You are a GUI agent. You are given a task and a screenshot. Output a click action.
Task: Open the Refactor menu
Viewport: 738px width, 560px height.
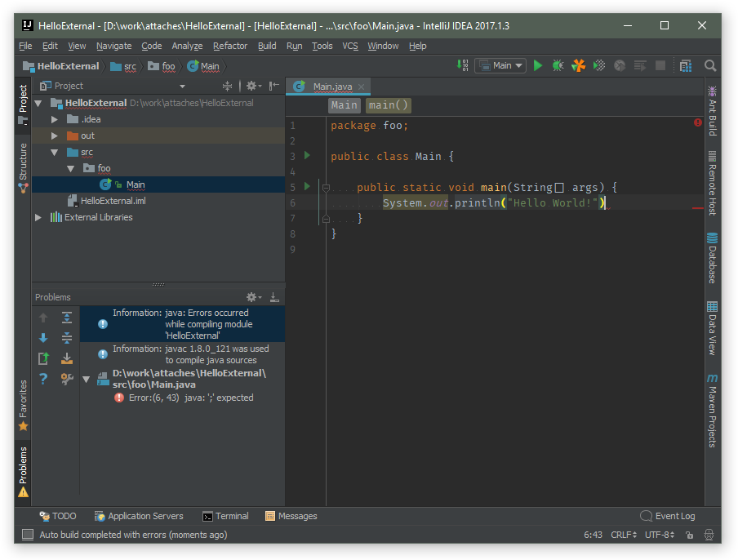point(229,46)
